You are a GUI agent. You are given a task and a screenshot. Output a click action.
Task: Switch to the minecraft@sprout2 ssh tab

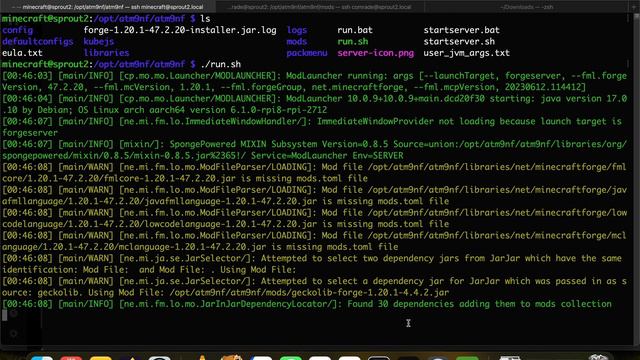point(108,7)
